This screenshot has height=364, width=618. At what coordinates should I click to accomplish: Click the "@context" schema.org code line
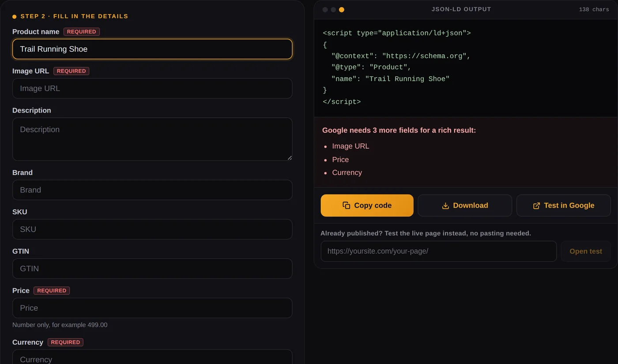[401, 56]
